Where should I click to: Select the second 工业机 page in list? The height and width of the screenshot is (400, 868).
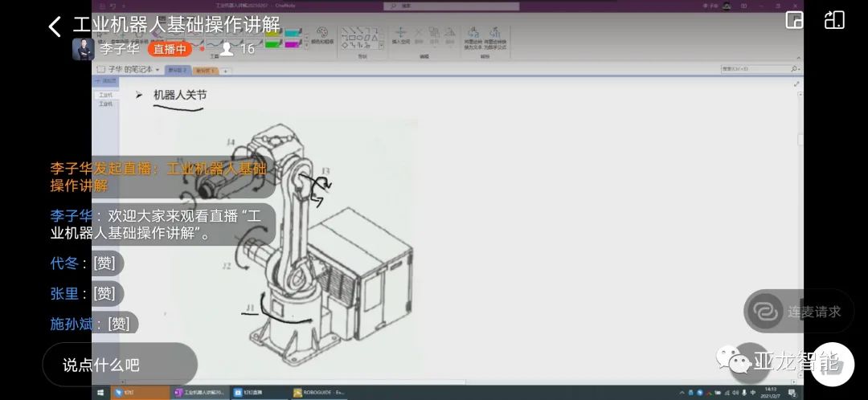pyautogui.click(x=105, y=104)
